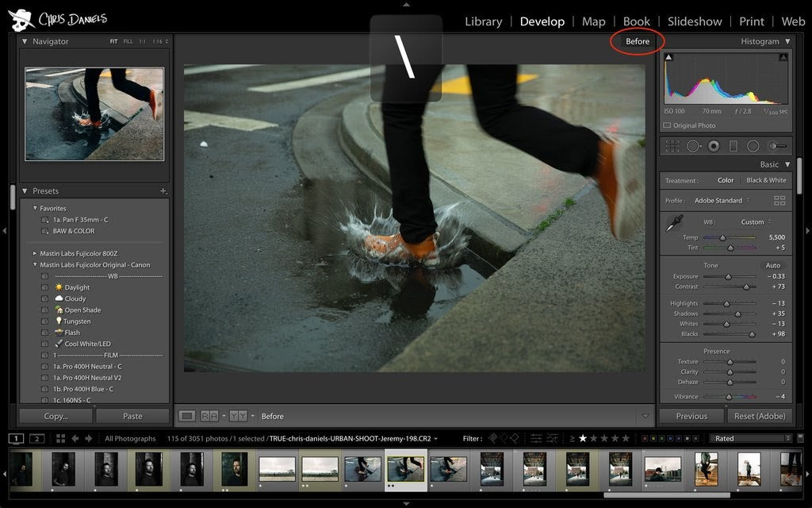Toggle shadow clipping indicator in histogram

click(x=668, y=57)
